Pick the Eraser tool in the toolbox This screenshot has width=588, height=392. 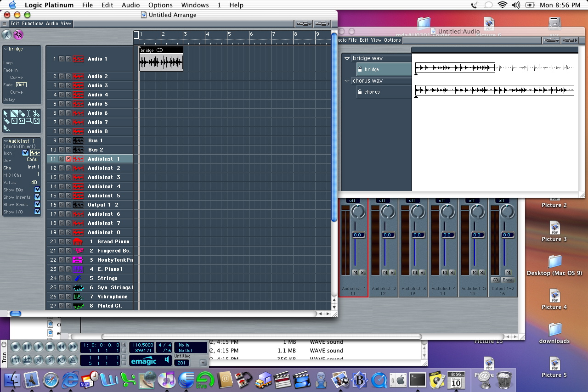tap(22, 113)
